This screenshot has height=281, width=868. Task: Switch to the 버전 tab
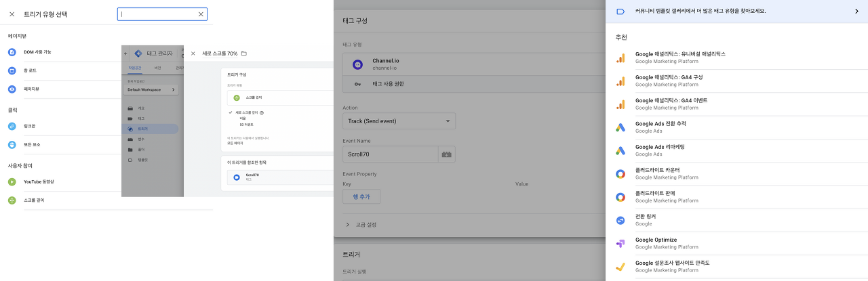coord(158,68)
